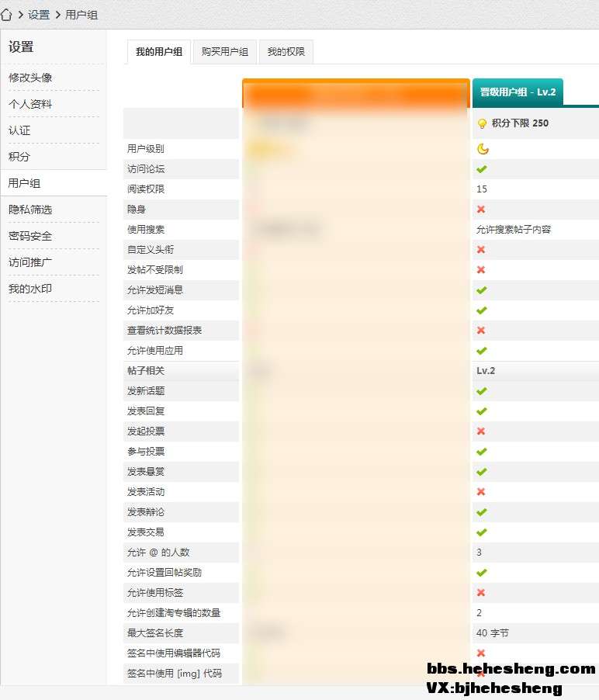Click the green checkmark in 允许发短消息 row
The image size is (599, 700).
[x=481, y=290]
